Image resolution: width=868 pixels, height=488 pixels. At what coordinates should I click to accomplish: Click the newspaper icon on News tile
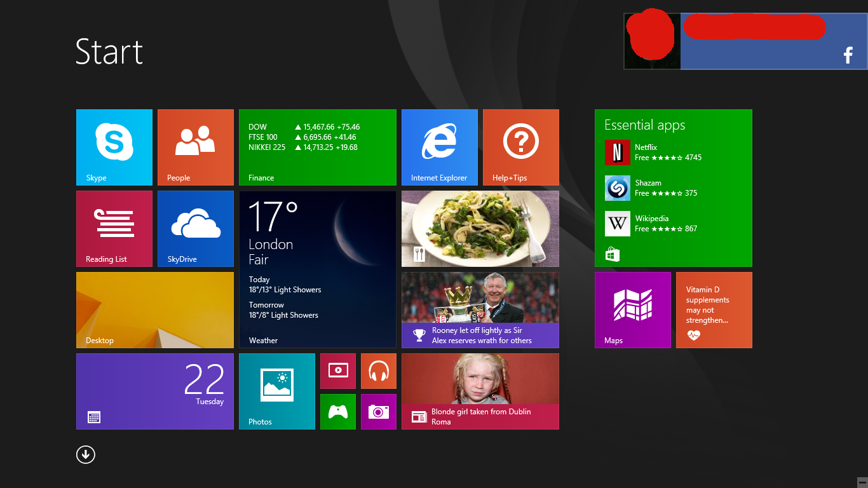(419, 417)
